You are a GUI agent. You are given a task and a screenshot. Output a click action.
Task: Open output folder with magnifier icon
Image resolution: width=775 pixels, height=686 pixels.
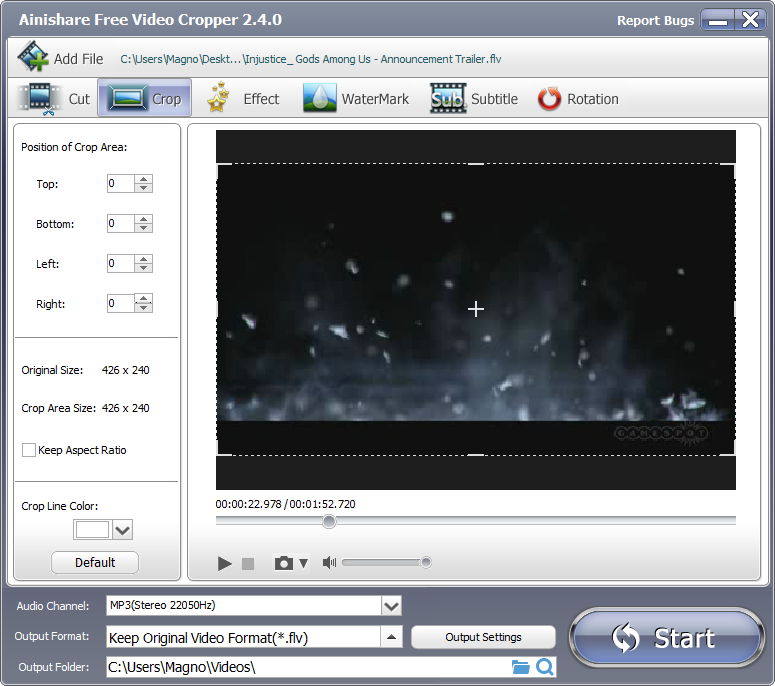click(545, 667)
